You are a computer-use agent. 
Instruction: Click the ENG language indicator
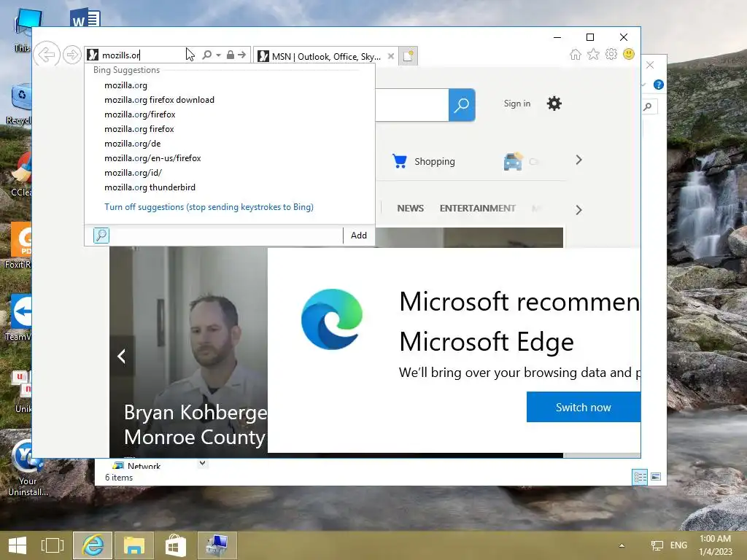click(x=678, y=545)
